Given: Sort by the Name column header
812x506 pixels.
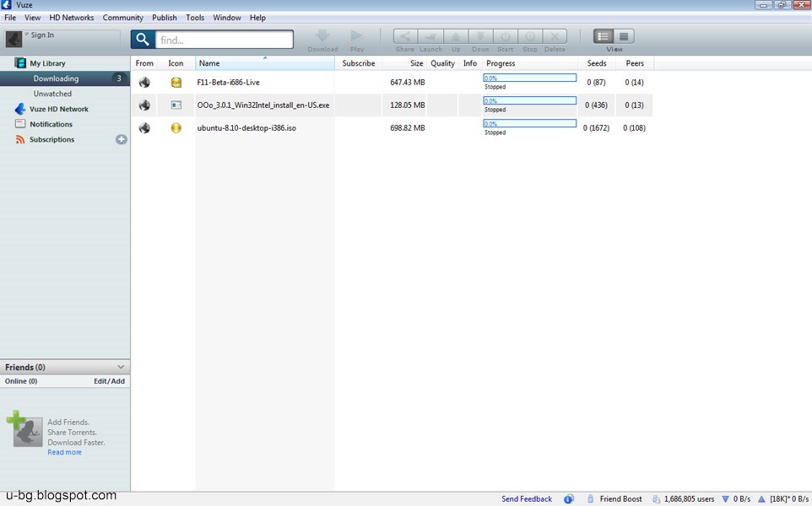Looking at the screenshot, I should click(x=265, y=63).
